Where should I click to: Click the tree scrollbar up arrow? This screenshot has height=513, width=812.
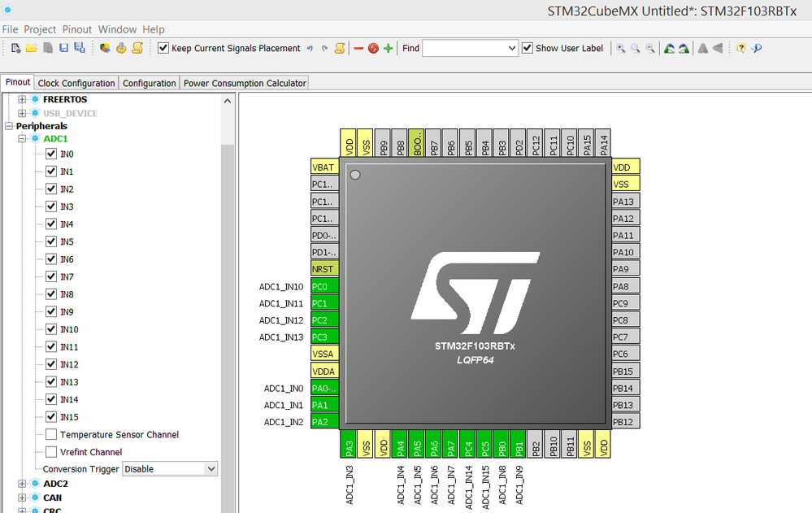coord(228,101)
